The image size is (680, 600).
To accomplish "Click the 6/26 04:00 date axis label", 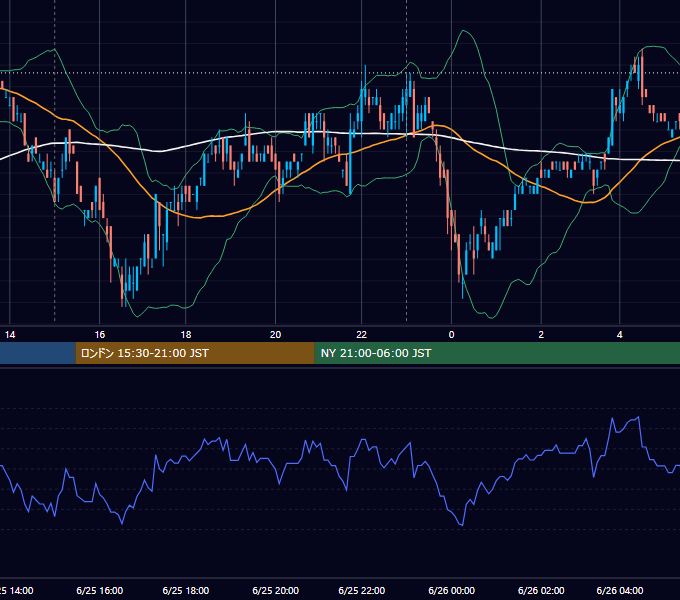I will point(620,590).
